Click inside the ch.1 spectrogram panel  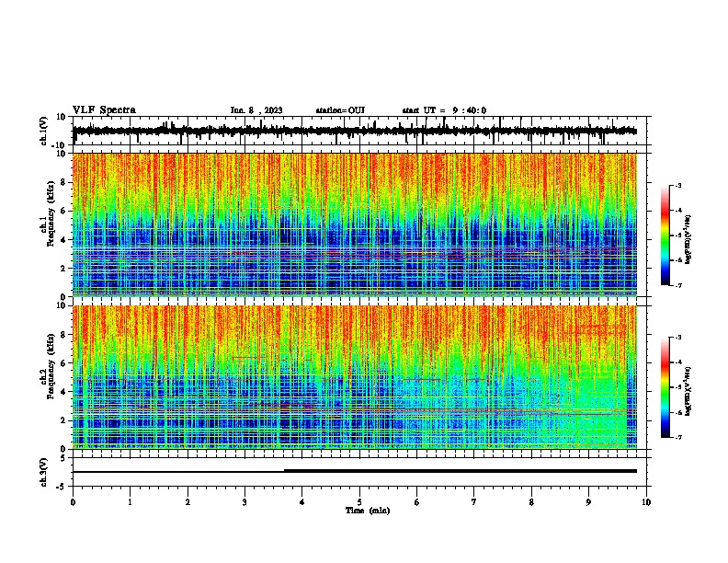tap(355, 224)
